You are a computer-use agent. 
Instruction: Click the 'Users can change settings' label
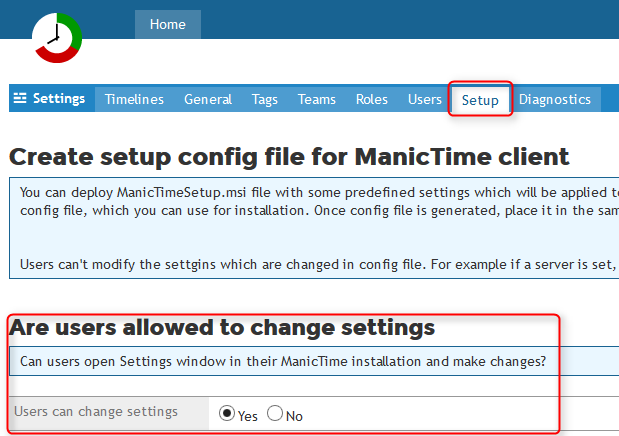point(96,412)
